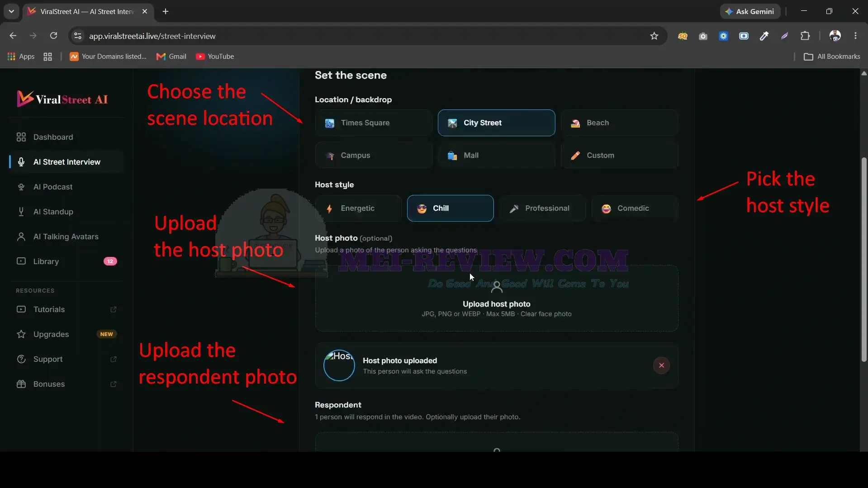Viewport: 868px width, 488px height.
Task: Click the eyedropper extension icon
Action: pyautogui.click(x=764, y=36)
